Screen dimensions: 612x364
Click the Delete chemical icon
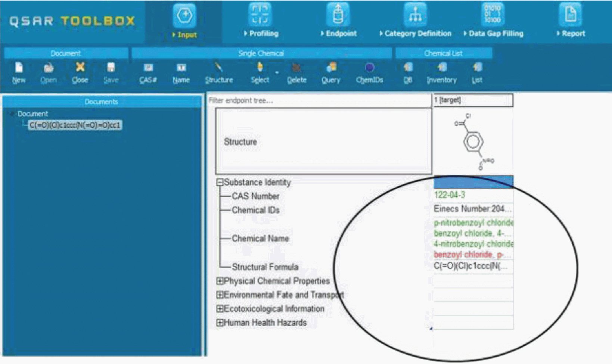click(x=296, y=72)
